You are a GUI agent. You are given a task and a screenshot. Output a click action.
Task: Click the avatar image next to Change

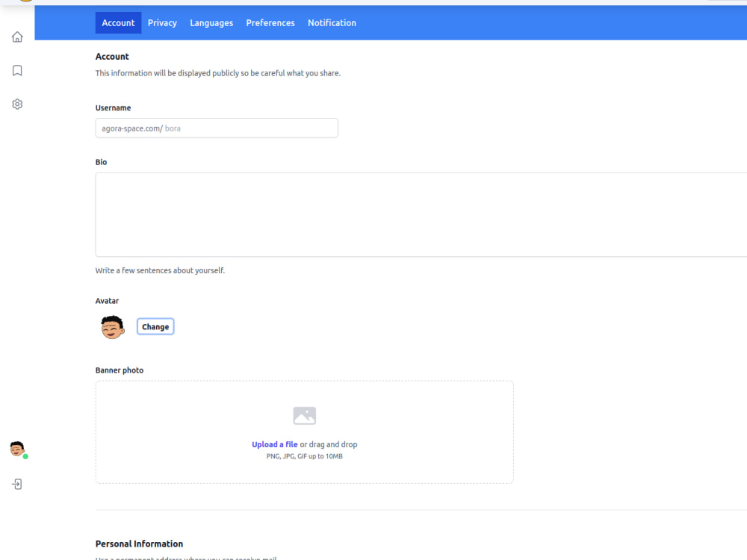(x=113, y=327)
